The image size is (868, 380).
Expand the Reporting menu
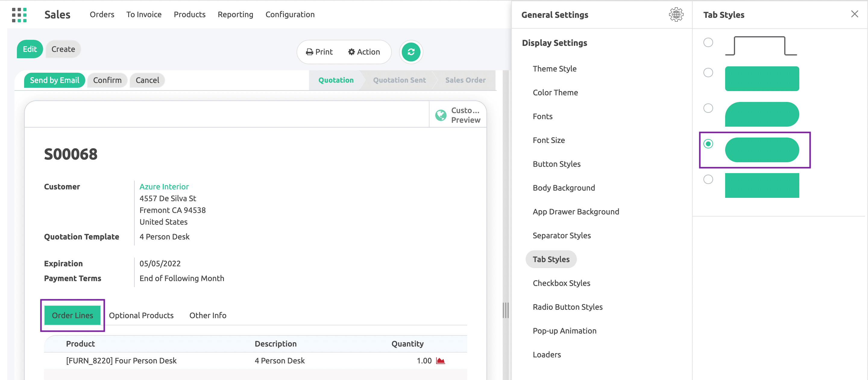tap(235, 14)
